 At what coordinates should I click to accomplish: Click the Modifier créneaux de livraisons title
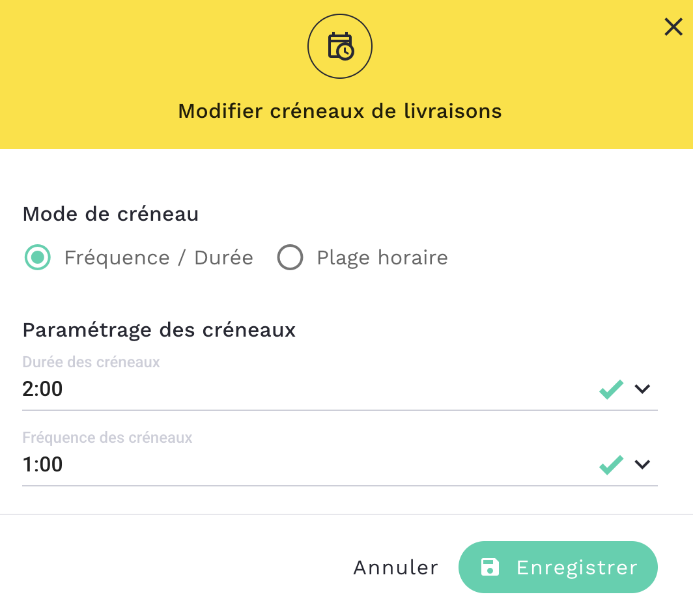pyautogui.click(x=340, y=111)
